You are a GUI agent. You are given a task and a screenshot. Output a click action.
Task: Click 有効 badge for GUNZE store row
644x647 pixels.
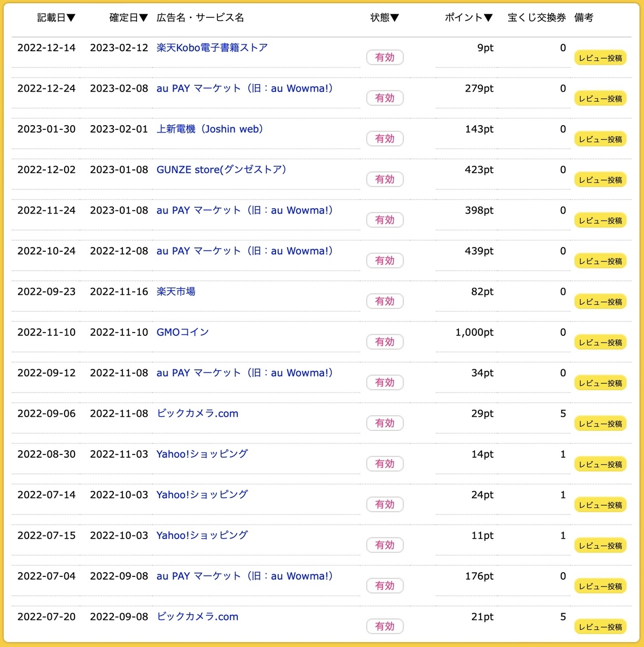coord(385,179)
